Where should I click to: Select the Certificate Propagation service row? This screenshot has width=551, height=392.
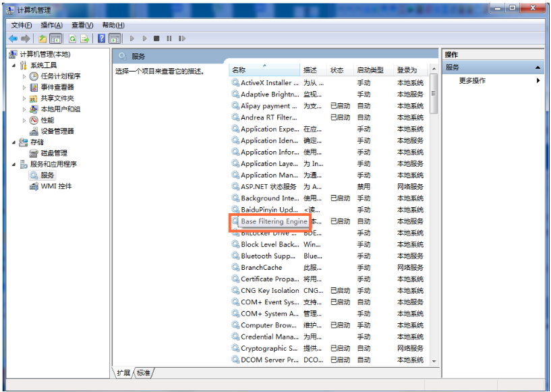tap(328, 279)
